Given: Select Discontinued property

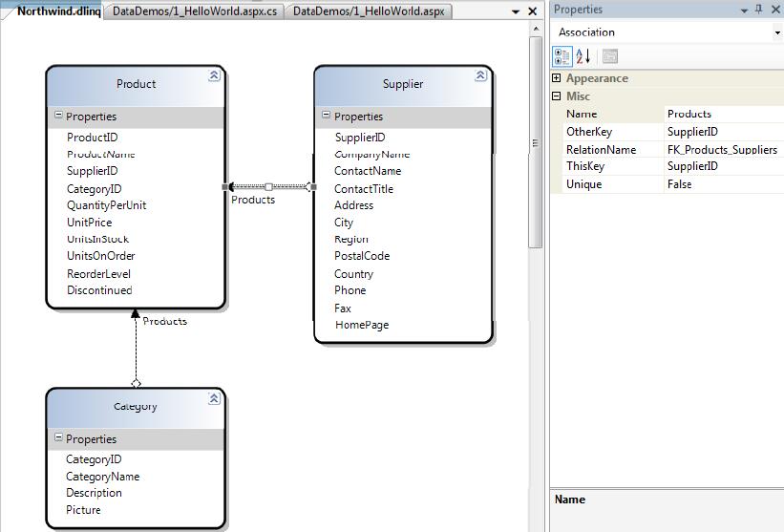Looking at the screenshot, I should (x=99, y=290).
